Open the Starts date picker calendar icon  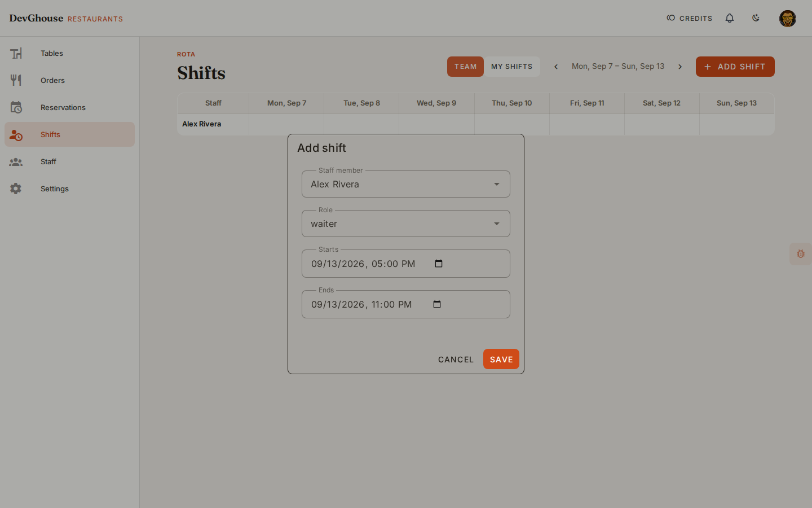pyautogui.click(x=439, y=264)
